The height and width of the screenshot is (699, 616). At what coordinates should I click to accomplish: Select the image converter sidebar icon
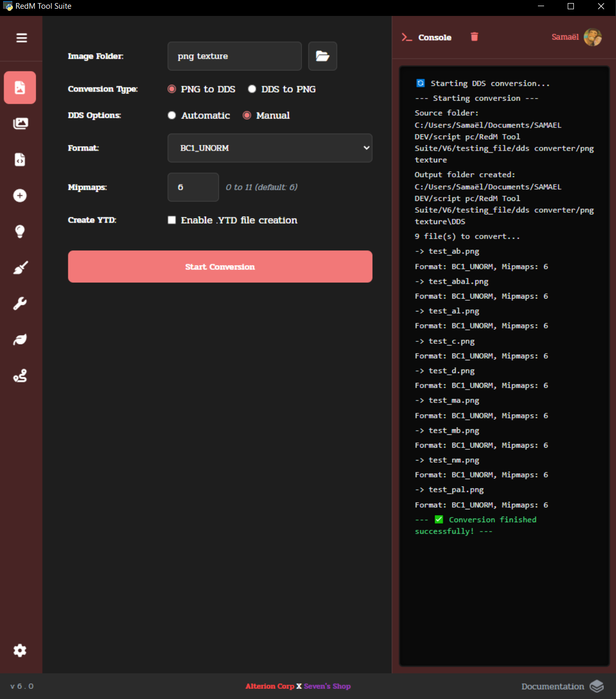[20, 88]
